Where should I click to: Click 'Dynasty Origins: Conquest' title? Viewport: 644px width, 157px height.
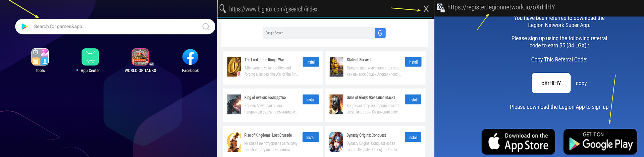pos(366,135)
